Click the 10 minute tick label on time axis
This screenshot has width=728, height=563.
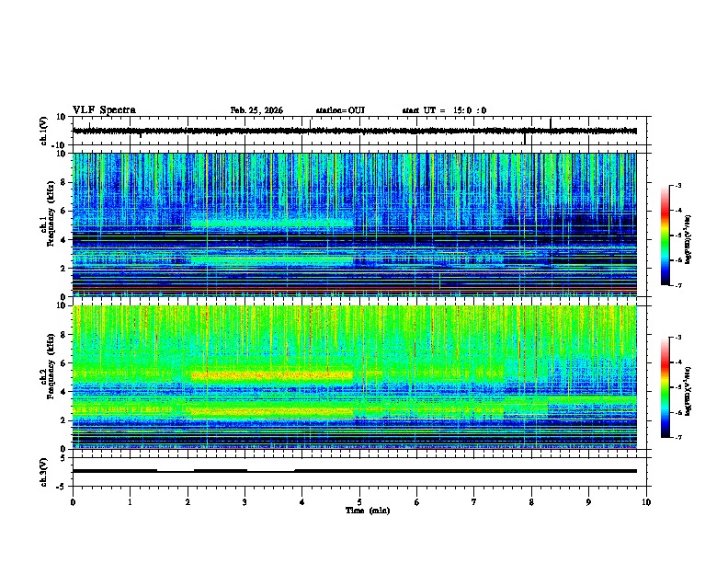[x=646, y=502]
